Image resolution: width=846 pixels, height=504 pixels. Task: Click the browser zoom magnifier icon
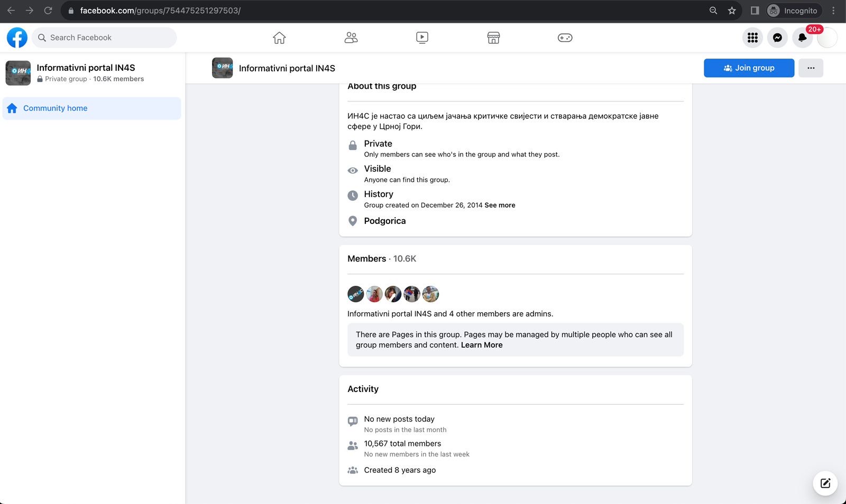click(x=713, y=11)
